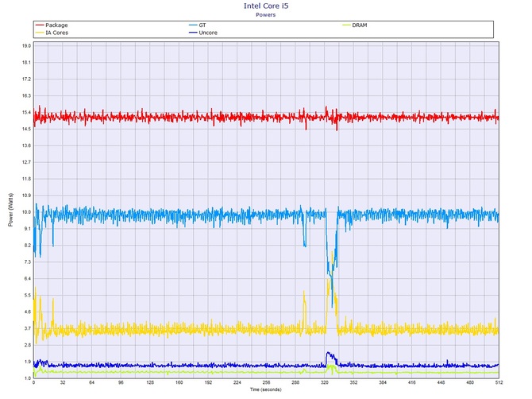Click the yellow IA Cores legend color line
This screenshot has height=399, width=532.
(x=40, y=33)
